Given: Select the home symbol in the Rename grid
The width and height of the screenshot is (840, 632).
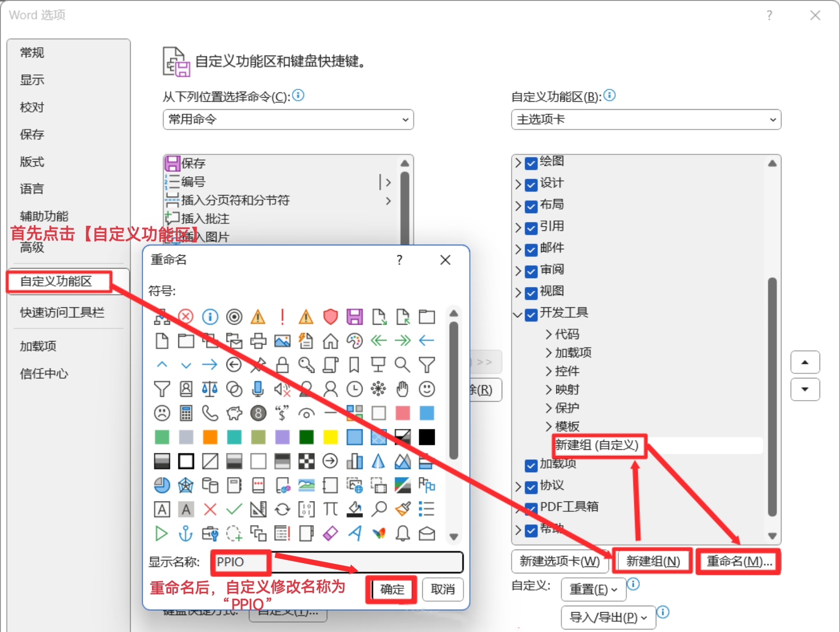Looking at the screenshot, I should coord(330,341).
